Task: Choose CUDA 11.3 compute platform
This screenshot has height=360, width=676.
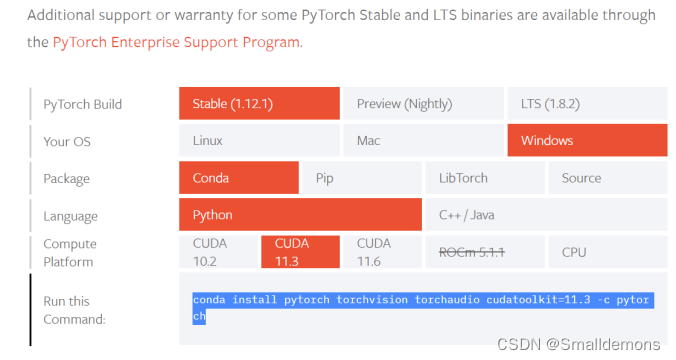Action: pos(300,252)
